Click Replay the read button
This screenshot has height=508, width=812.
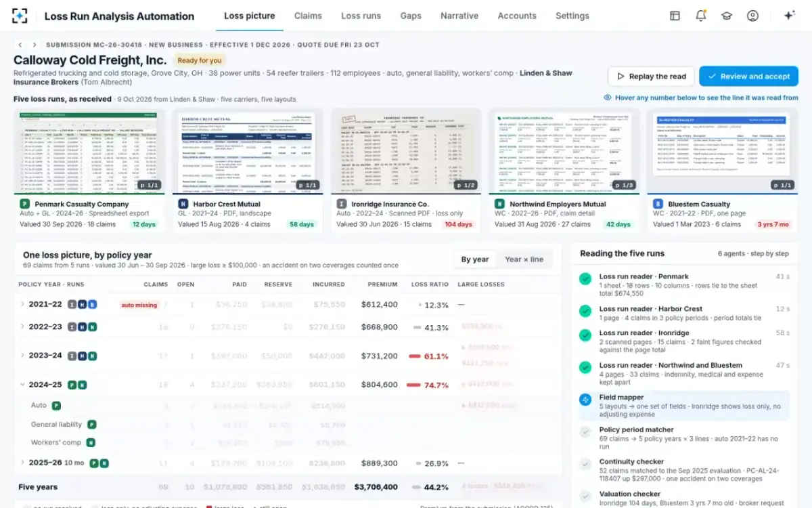pyautogui.click(x=651, y=77)
